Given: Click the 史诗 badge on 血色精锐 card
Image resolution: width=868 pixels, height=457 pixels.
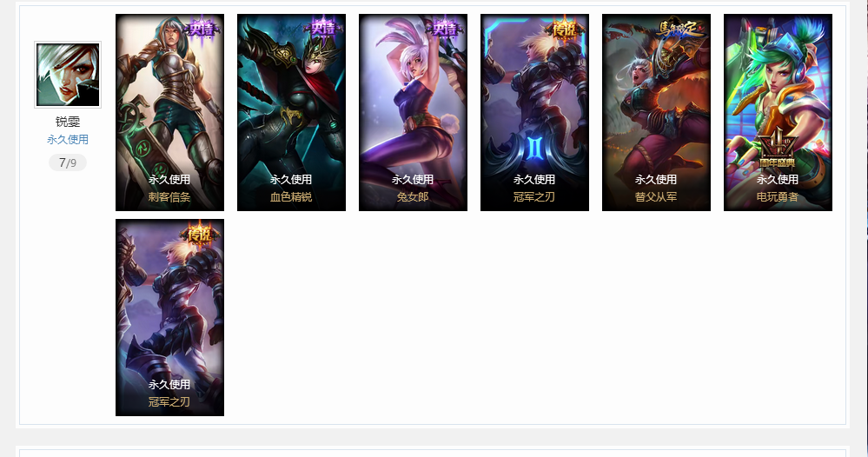Looking at the screenshot, I should tap(323, 28).
